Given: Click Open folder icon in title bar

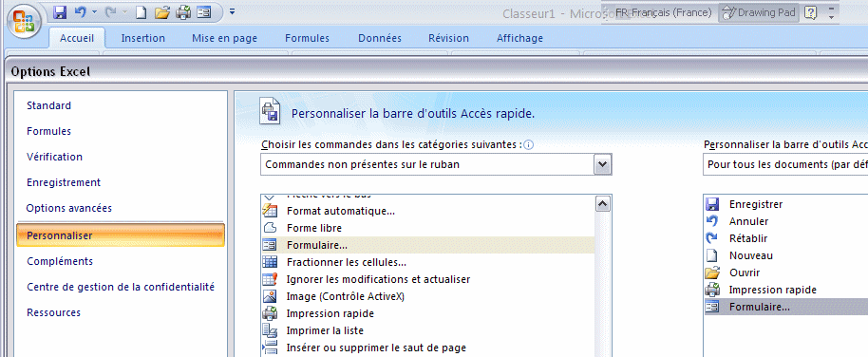Looking at the screenshot, I should (x=161, y=11).
